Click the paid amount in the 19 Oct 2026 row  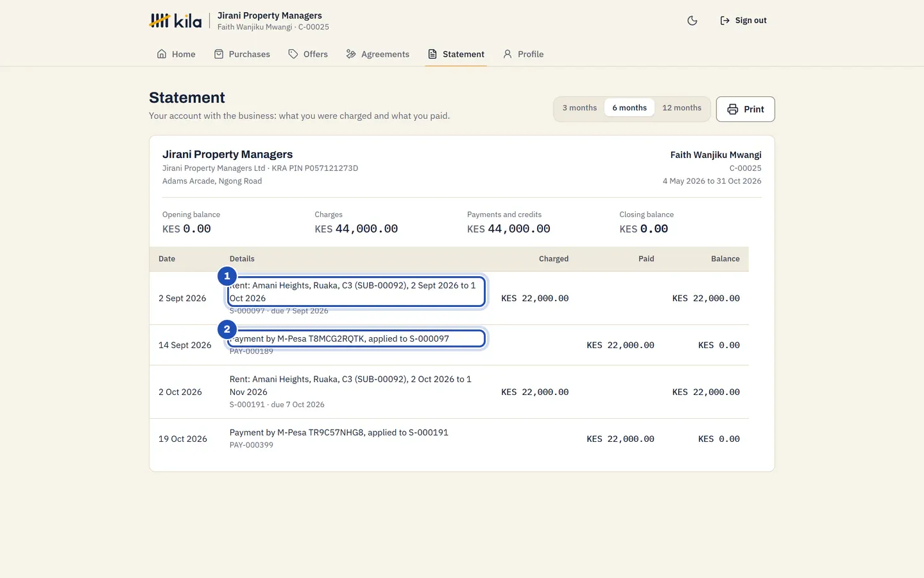(x=620, y=439)
